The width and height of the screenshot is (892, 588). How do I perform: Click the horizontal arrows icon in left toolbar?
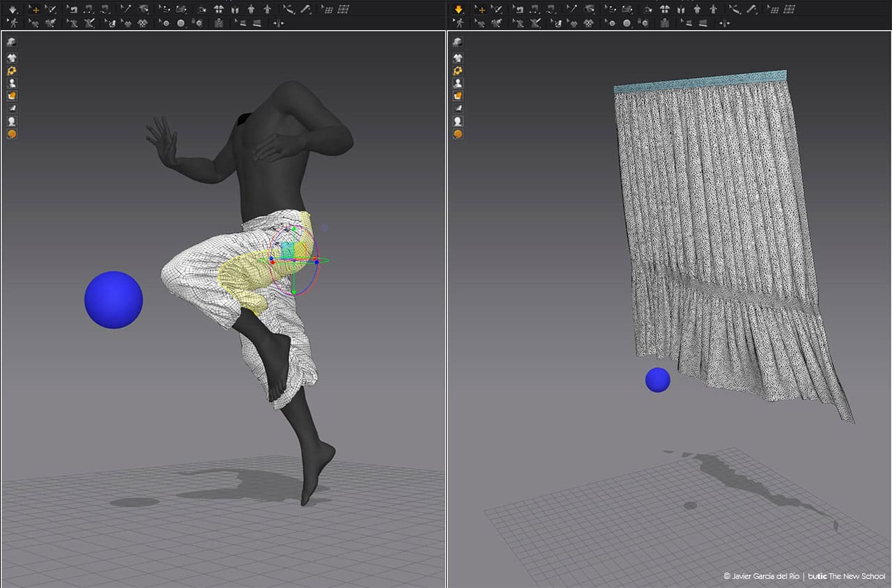278,23
